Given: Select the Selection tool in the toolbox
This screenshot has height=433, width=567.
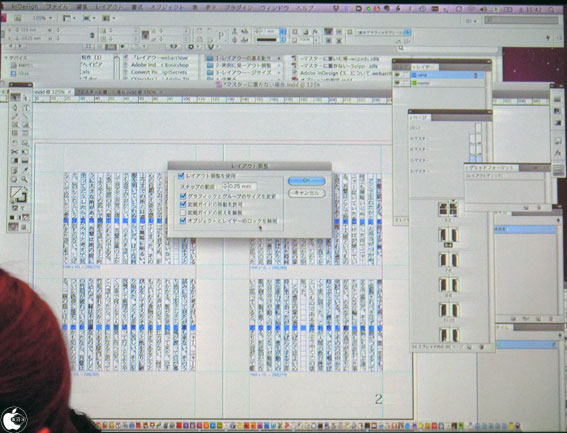Looking at the screenshot, I should 16,97.
